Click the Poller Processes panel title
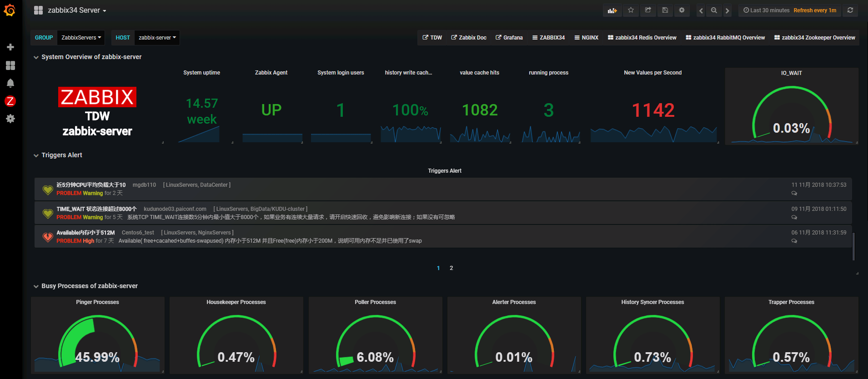 point(376,302)
